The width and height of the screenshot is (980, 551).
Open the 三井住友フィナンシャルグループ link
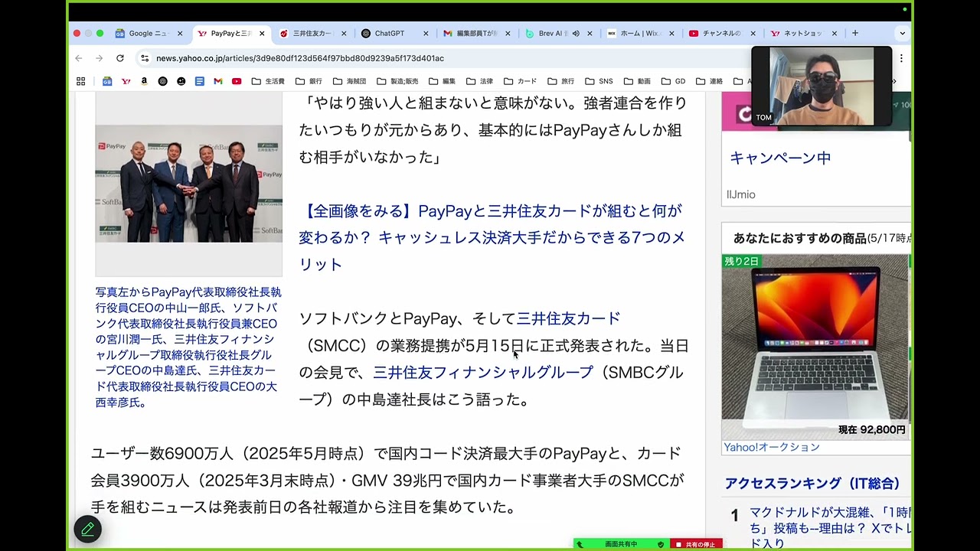point(482,373)
